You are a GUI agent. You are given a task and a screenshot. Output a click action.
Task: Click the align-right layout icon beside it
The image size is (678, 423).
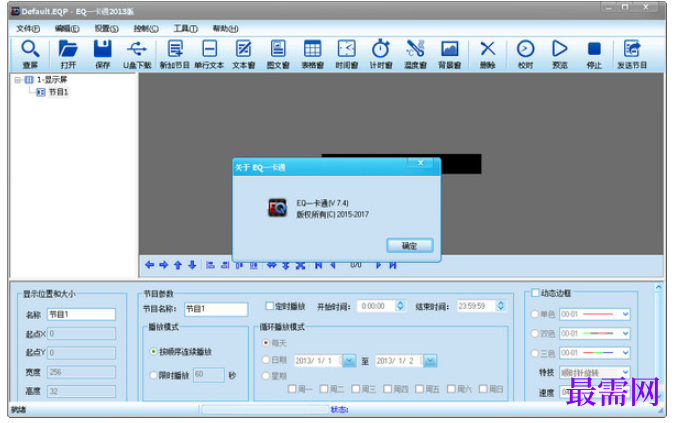(x=225, y=265)
